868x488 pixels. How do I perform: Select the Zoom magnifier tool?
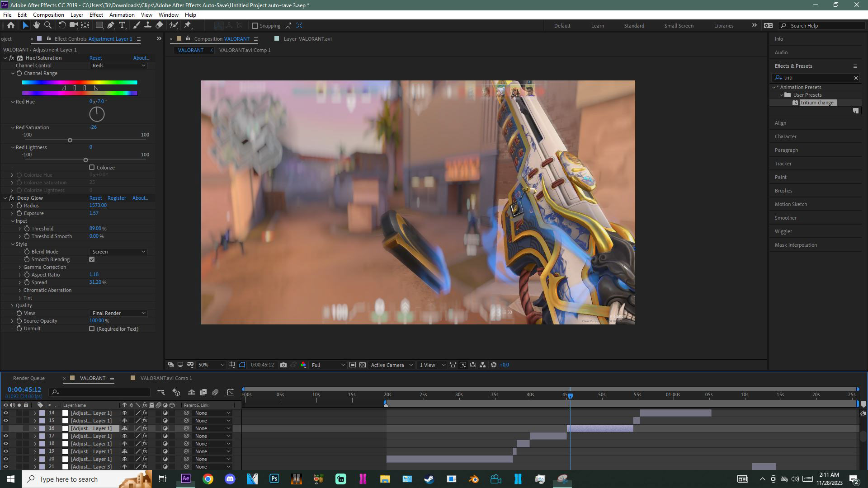47,25
